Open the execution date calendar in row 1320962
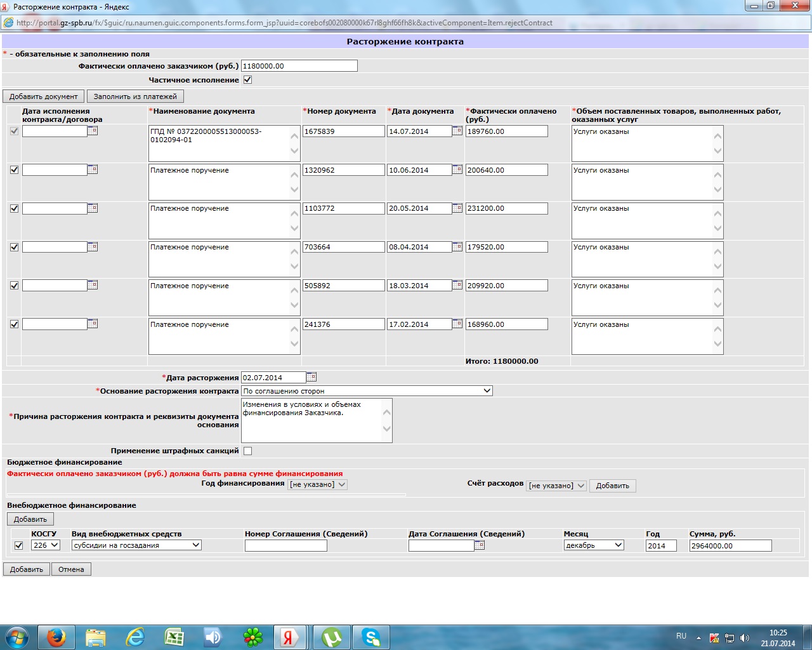 pyautogui.click(x=93, y=169)
